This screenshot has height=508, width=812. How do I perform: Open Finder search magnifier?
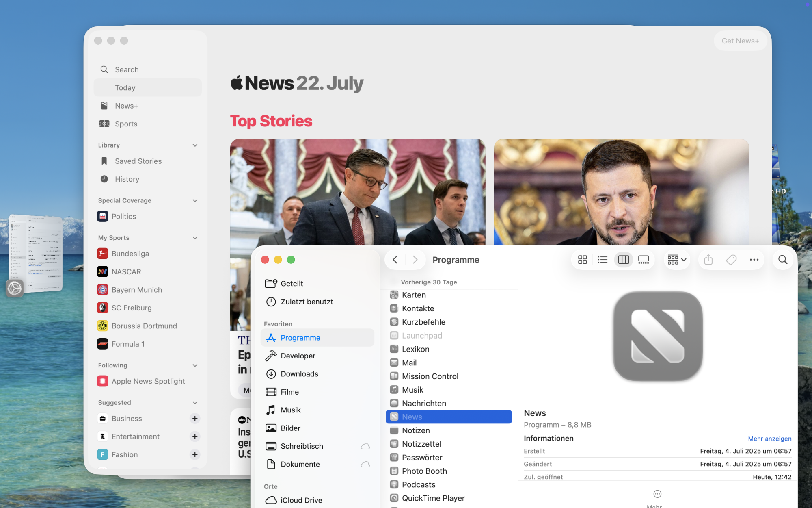783,260
